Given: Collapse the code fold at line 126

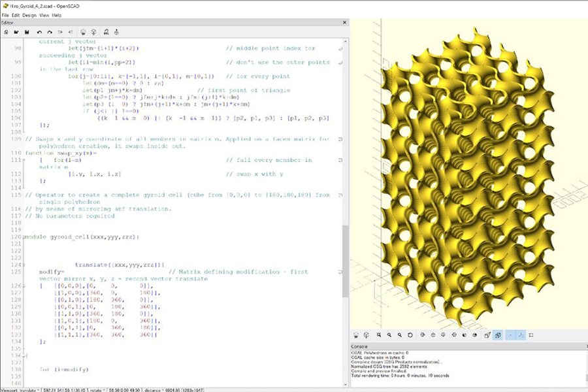Looking at the screenshot, I should click(x=24, y=286).
